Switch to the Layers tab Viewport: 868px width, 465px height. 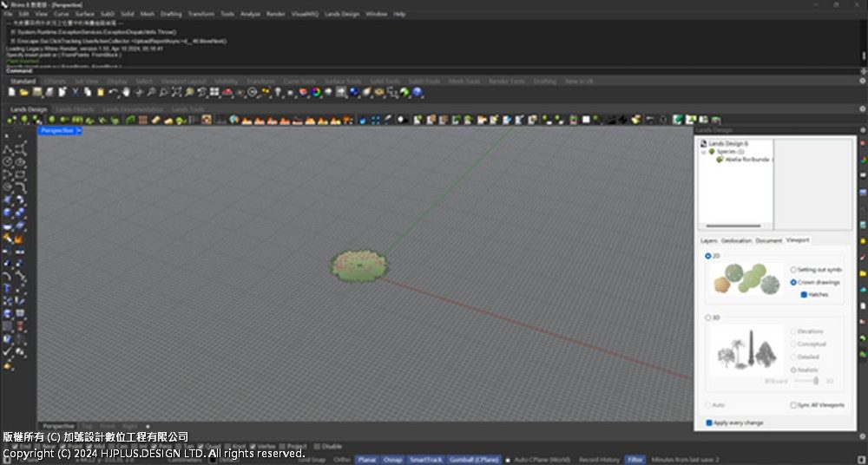(x=708, y=241)
